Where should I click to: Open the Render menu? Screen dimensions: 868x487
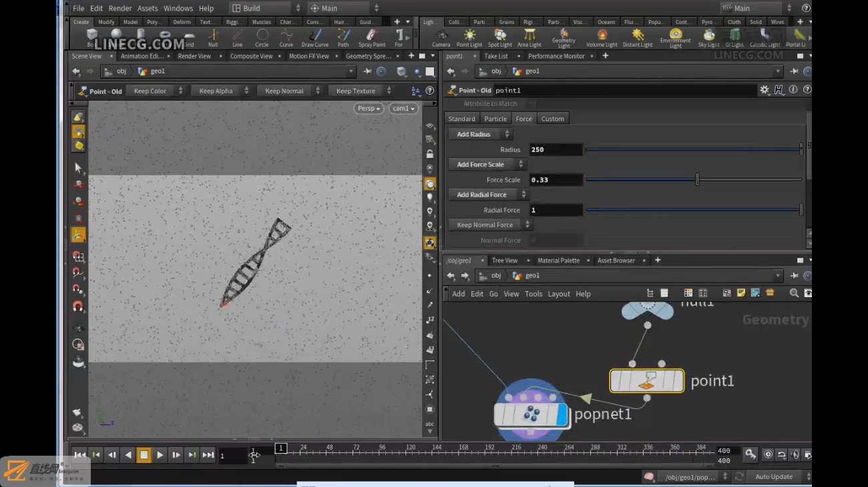tap(120, 8)
